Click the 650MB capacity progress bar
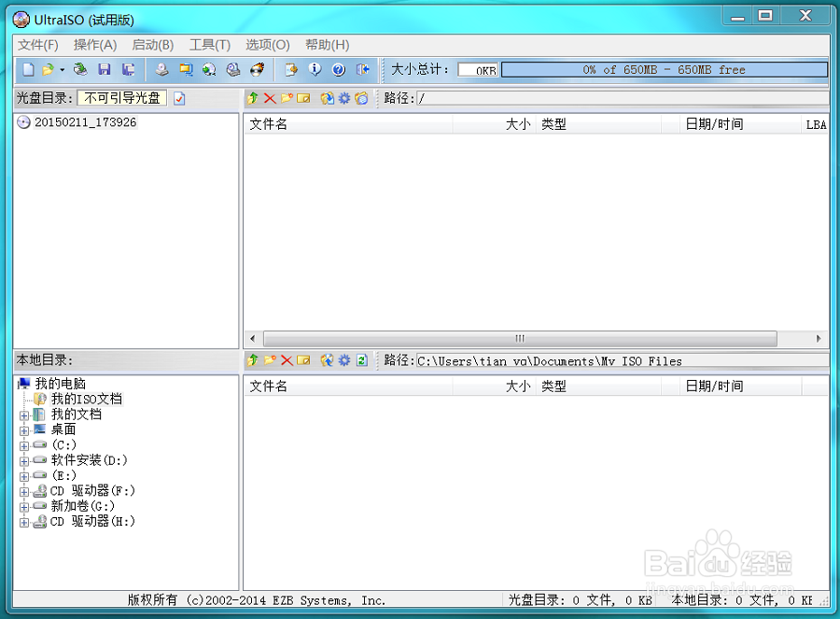 coord(665,70)
